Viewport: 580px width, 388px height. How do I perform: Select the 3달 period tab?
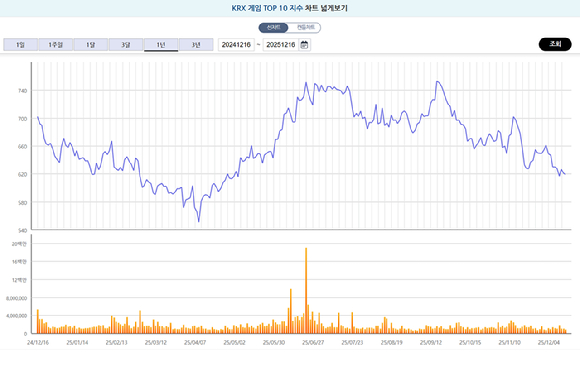click(126, 45)
